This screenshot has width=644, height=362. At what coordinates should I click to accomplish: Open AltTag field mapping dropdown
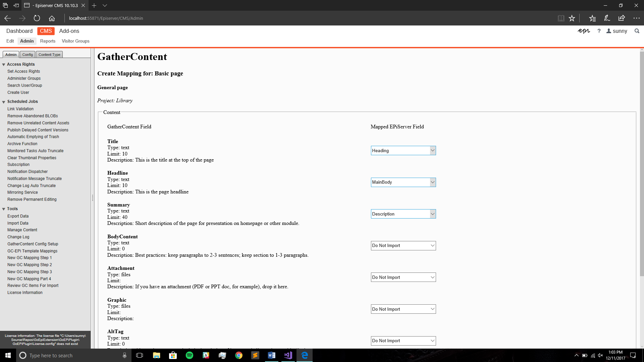click(403, 341)
